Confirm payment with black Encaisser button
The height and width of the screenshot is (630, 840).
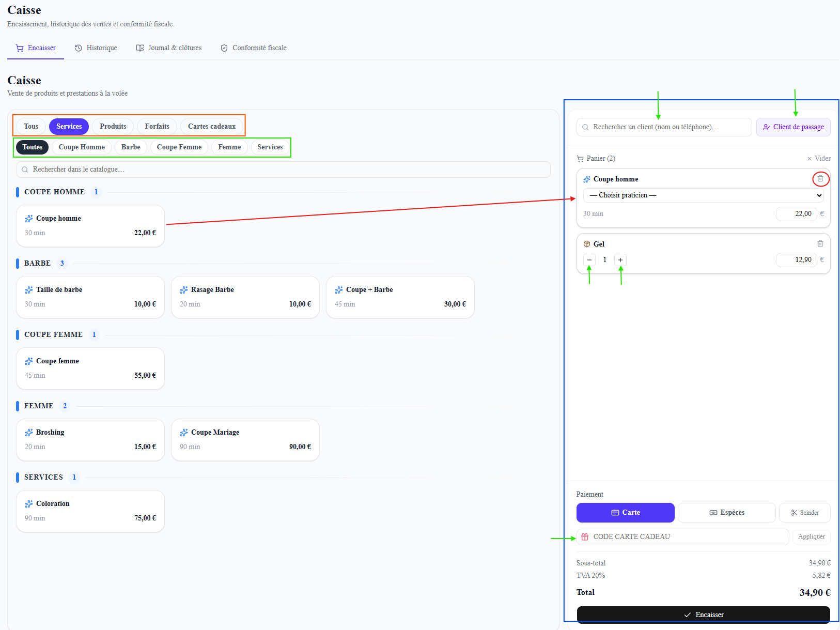[704, 614]
